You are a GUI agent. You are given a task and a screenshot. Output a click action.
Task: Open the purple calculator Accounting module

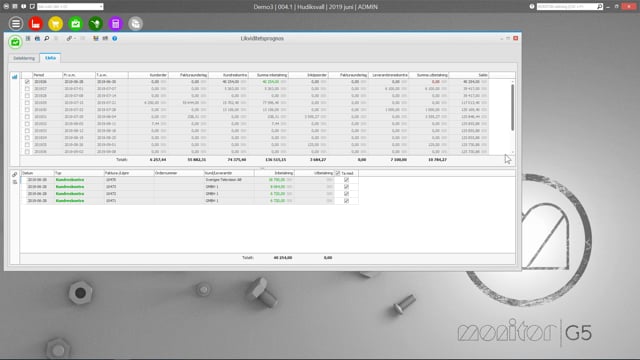click(x=116, y=24)
